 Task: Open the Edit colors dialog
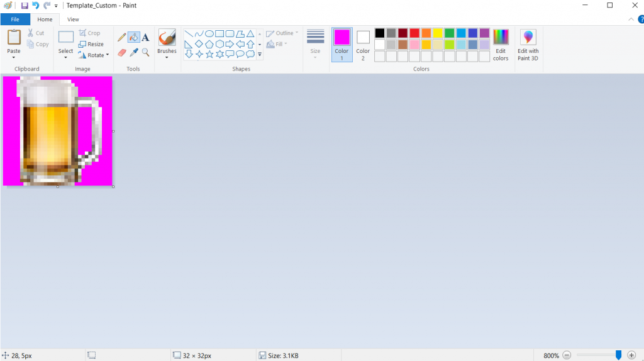pyautogui.click(x=501, y=45)
